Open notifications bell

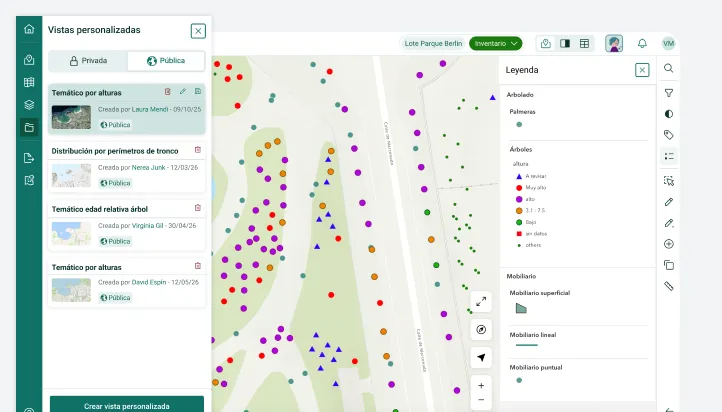point(642,44)
